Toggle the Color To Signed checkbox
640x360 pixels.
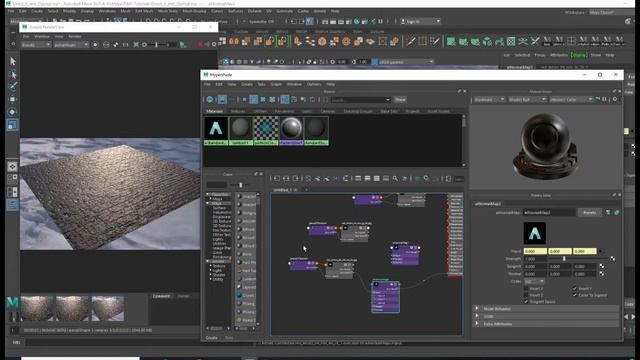pyautogui.click(x=575, y=295)
